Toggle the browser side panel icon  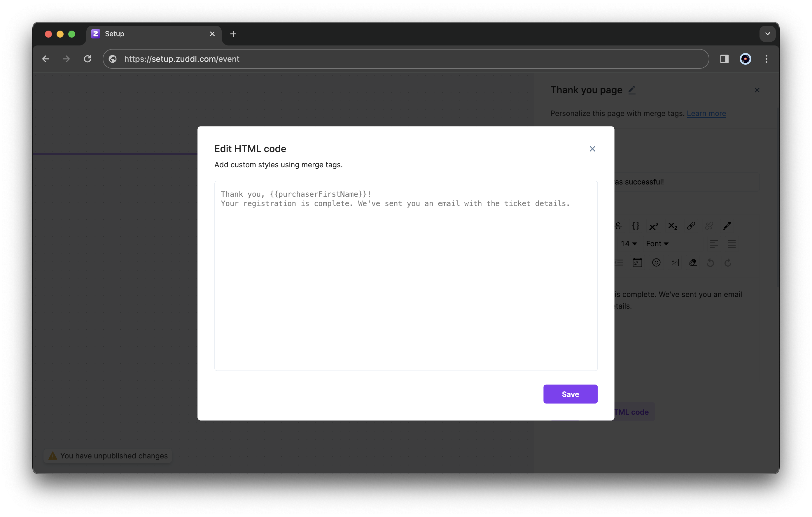[724, 59]
